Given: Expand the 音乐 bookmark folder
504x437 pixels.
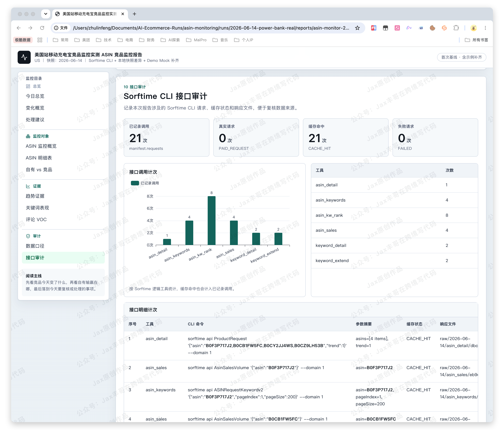Looking at the screenshot, I should 220,40.
